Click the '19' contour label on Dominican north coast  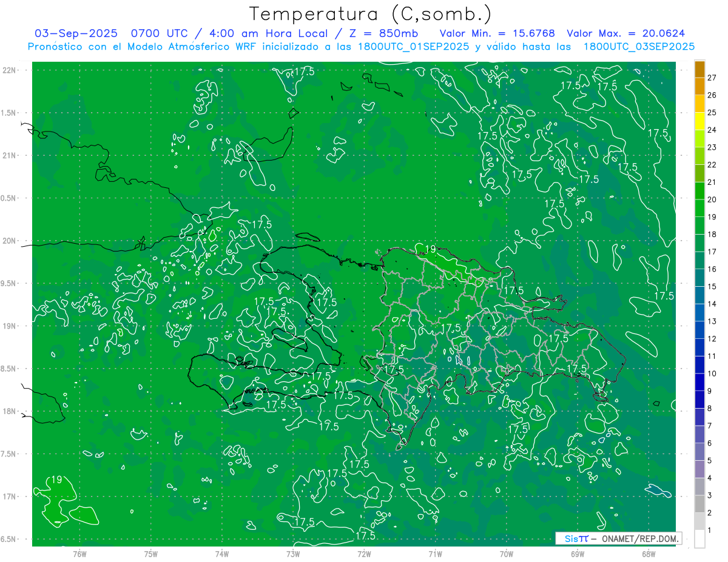coord(430,249)
